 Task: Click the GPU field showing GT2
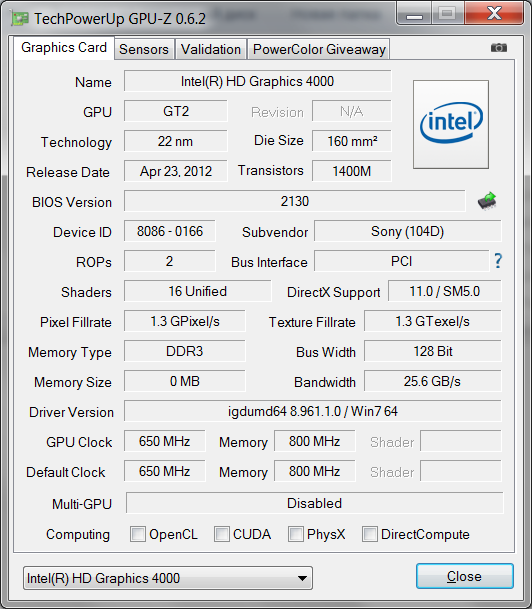176,111
